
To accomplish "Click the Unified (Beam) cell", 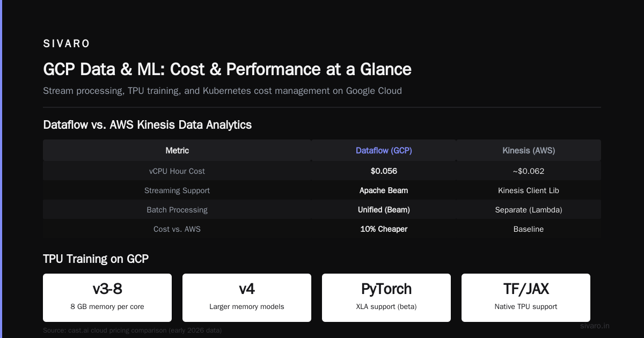I will (x=384, y=210).
